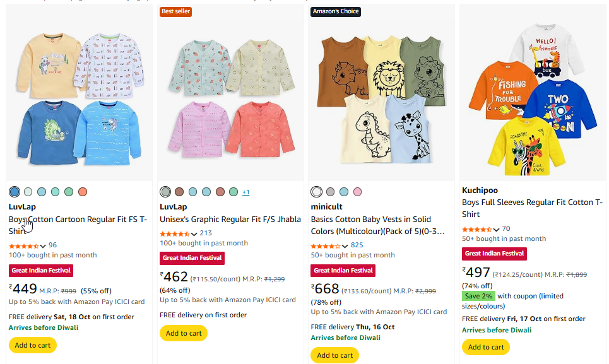Select coral color option for LuvLap Cartoon T-Shirt
Screen dimensions: 609x364
click(x=83, y=192)
